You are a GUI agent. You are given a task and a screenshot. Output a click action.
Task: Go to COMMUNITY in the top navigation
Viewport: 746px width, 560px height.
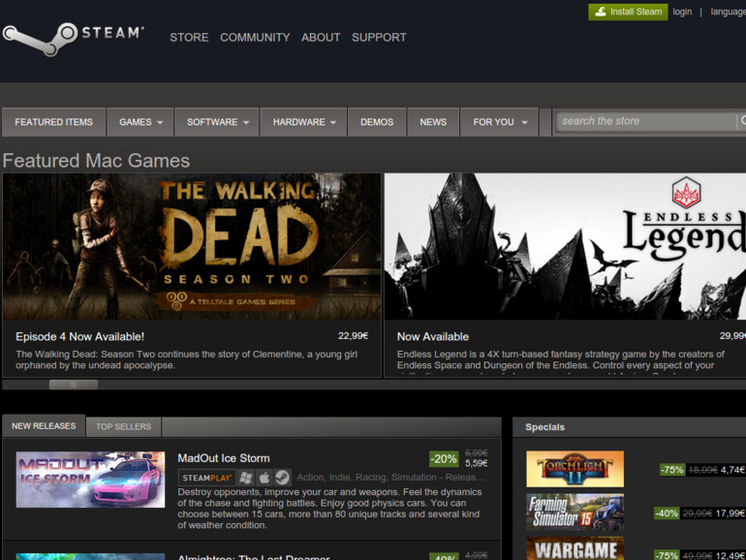coord(255,38)
